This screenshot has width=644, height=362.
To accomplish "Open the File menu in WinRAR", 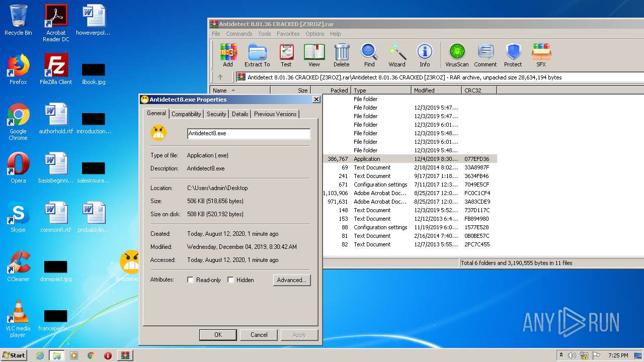I will (x=216, y=34).
